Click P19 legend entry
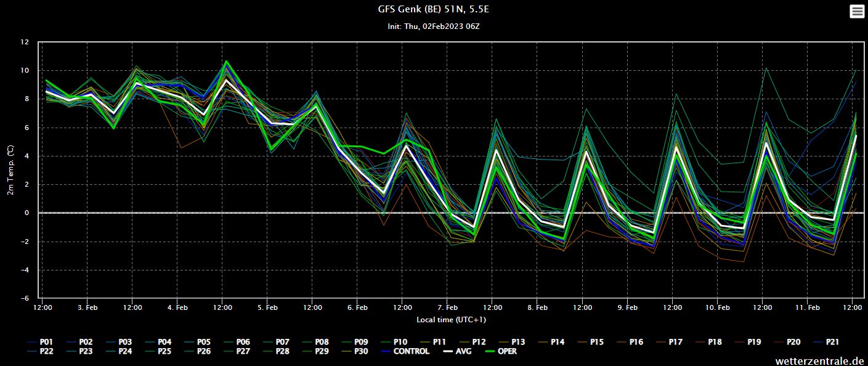This screenshot has height=366, width=868. [x=747, y=341]
